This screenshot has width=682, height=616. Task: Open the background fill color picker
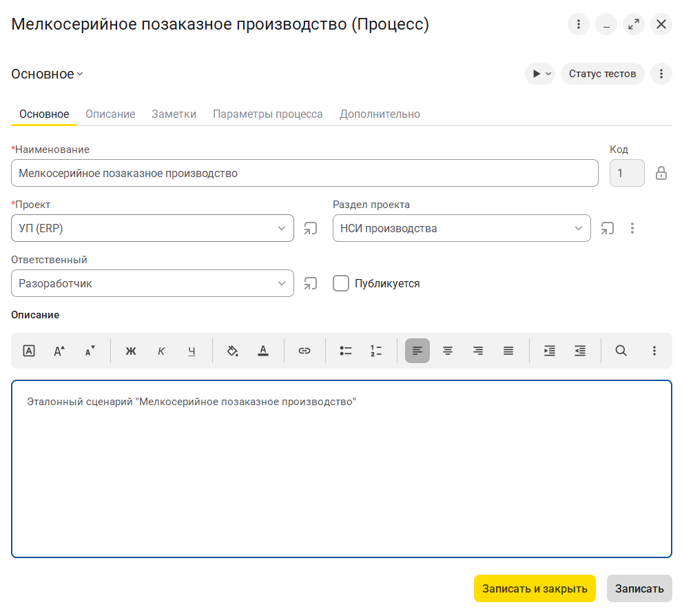point(233,351)
